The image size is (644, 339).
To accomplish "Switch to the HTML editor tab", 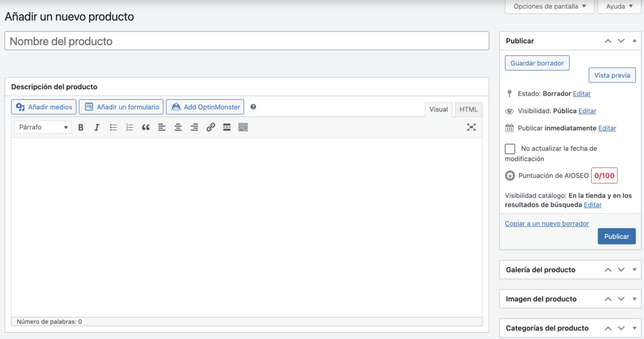I will tap(468, 109).
